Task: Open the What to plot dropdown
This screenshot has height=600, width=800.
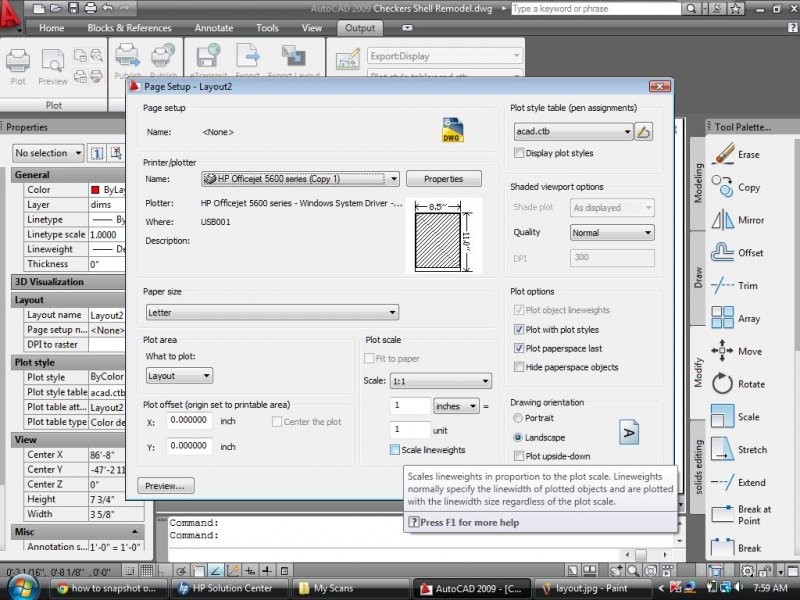Action: 179,376
